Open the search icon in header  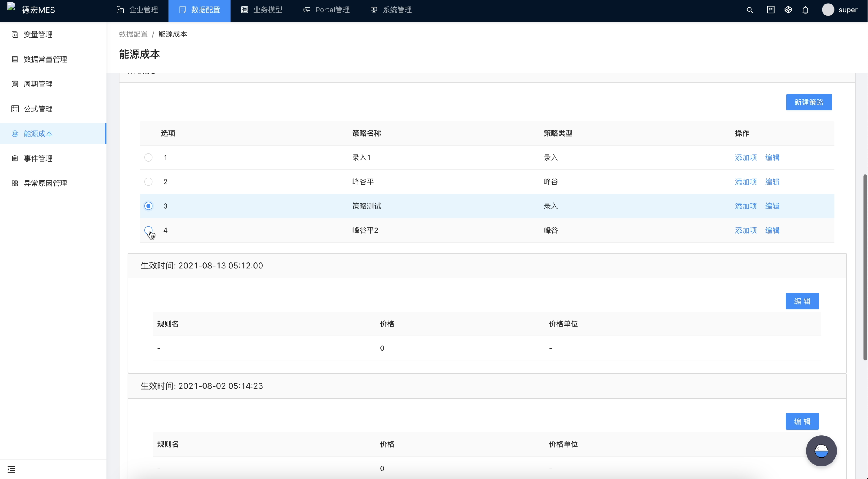pyautogui.click(x=750, y=10)
